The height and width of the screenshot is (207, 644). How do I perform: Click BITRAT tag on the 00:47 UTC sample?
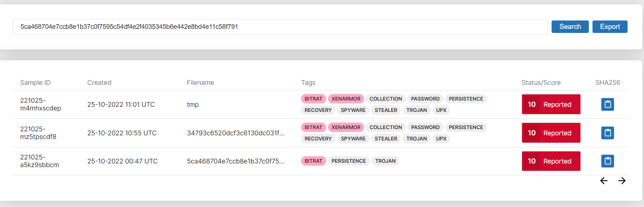coord(313,161)
